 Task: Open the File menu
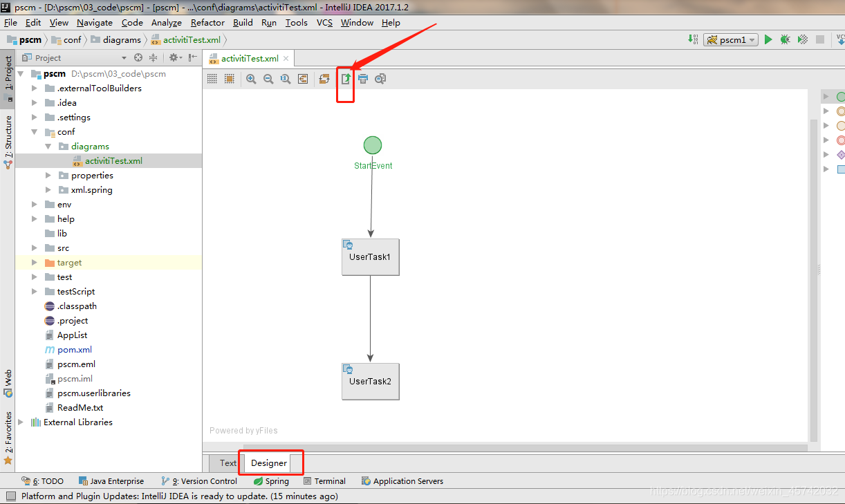click(10, 22)
